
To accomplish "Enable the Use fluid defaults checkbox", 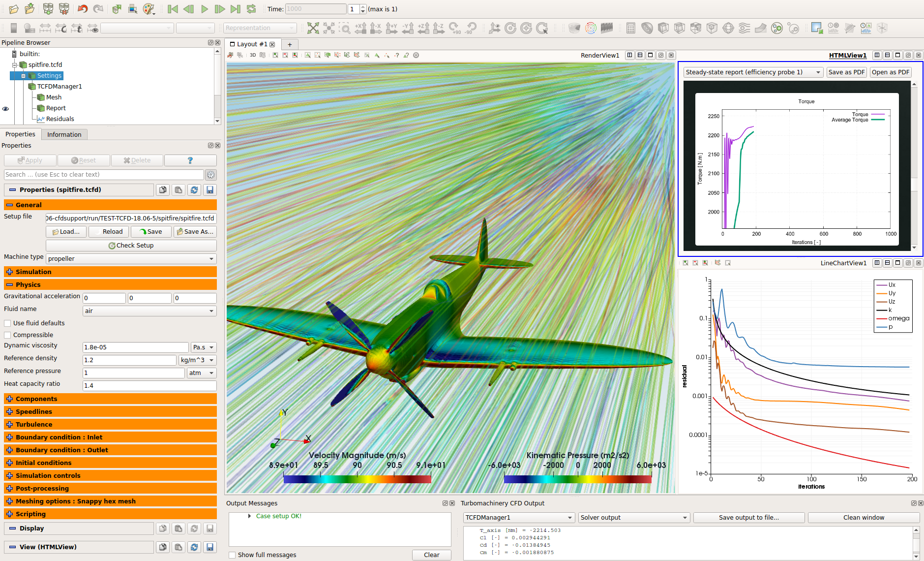I will pyautogui.click(x=8, y=323).
